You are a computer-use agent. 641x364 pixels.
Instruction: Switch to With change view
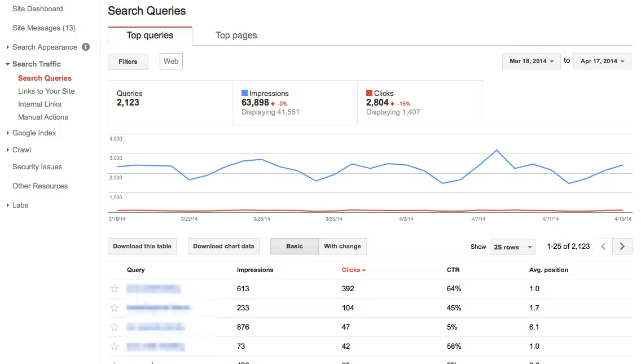[343, 246]
